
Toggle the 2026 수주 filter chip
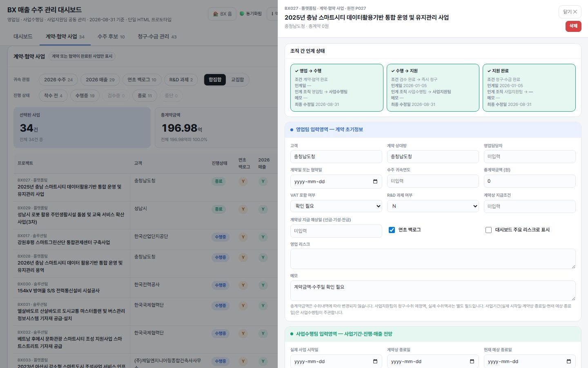[58, 80]
